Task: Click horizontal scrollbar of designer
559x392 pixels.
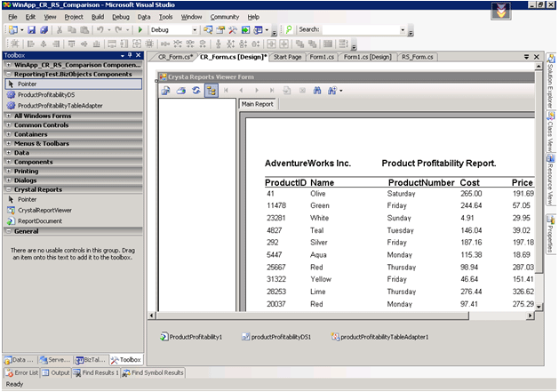Action: pyautogui.click(x=312, y=316)
